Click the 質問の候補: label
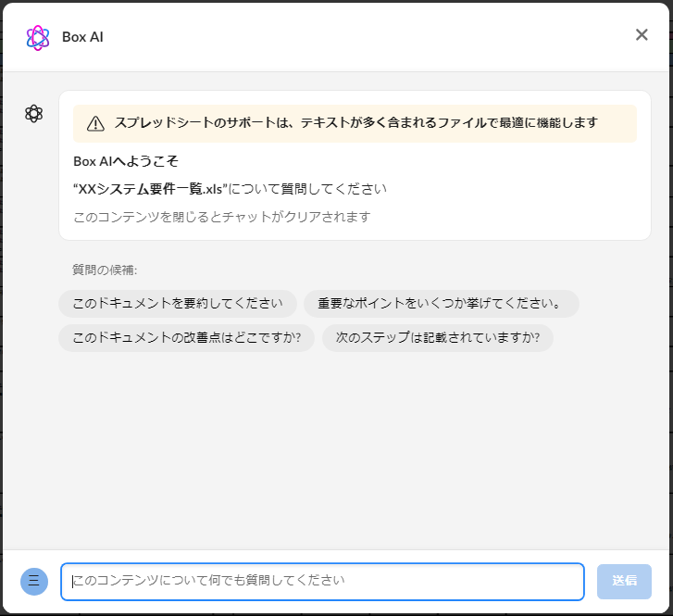 (x=105, y=270)
